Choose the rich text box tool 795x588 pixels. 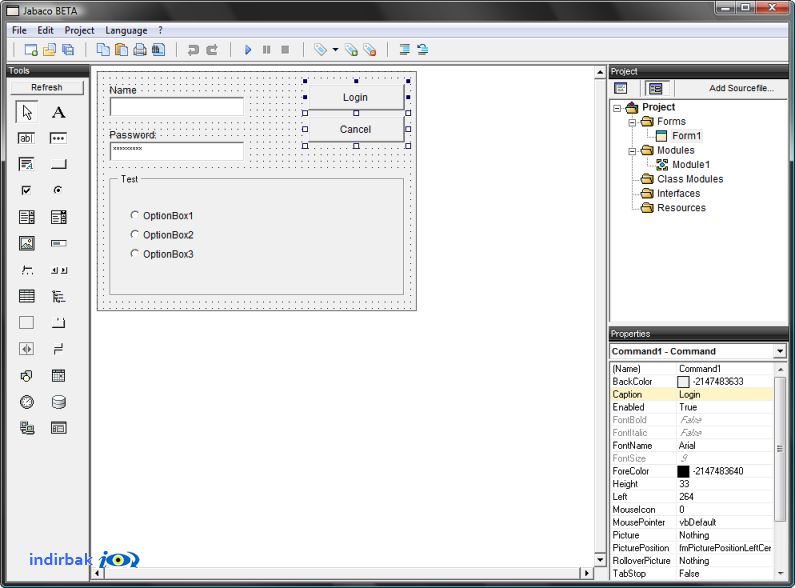coord(26,164)
